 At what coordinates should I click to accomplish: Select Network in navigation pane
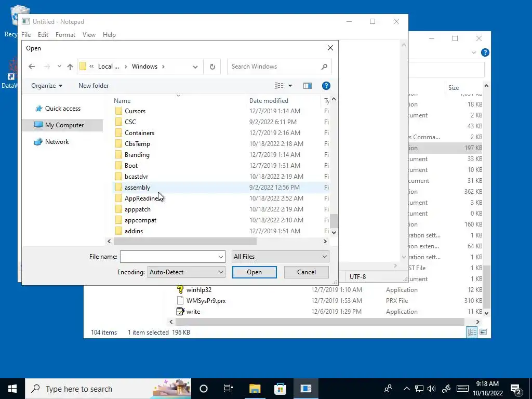[57, 142]
